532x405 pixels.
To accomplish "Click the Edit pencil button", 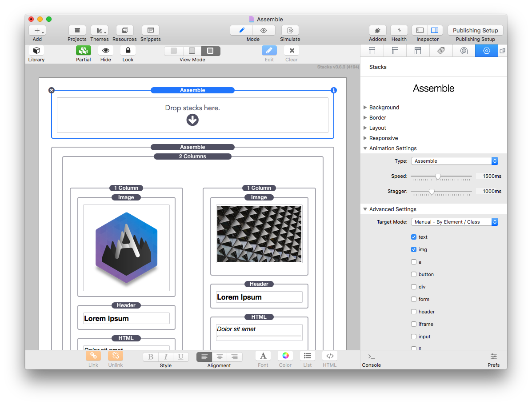I will tap(269, 51).
